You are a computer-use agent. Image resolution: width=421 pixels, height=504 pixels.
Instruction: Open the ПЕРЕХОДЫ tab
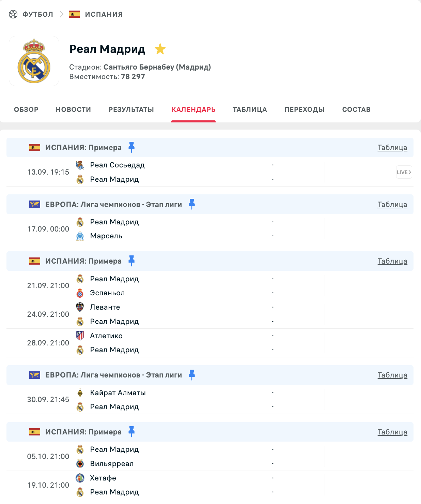[x=305, y=109]
